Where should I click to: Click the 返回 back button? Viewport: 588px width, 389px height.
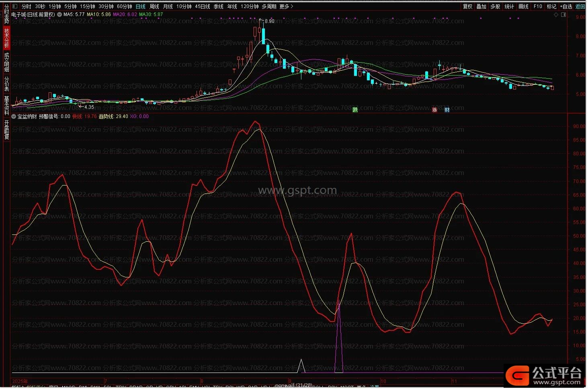[580, 6]
